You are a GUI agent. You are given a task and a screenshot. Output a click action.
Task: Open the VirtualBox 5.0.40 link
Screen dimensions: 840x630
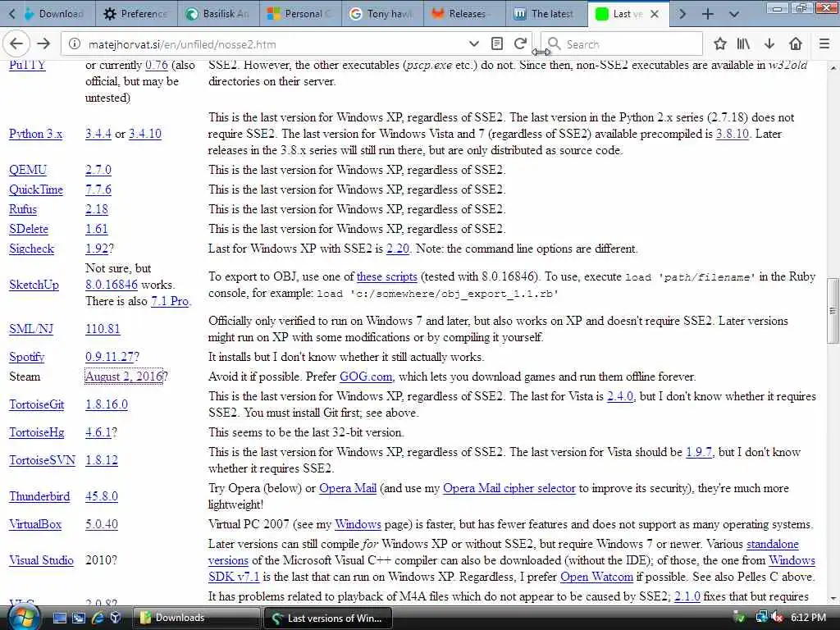click(101, 524)
